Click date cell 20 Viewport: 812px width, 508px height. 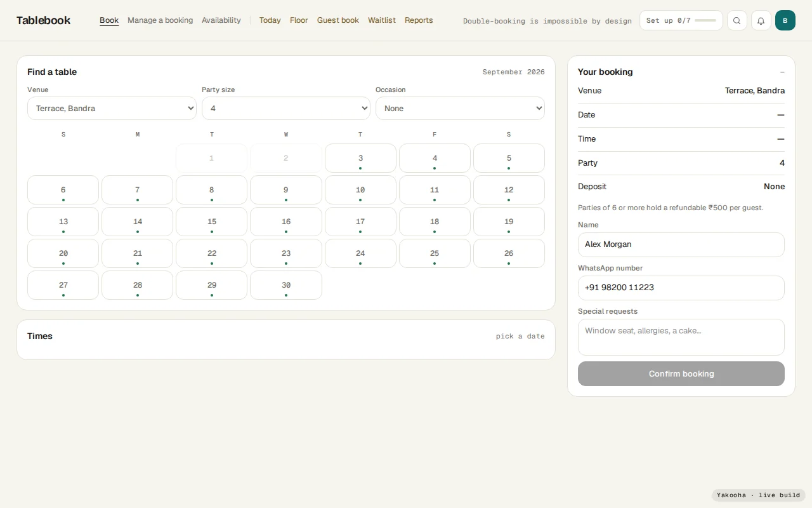pyautogui.click(x=63, y=253)
